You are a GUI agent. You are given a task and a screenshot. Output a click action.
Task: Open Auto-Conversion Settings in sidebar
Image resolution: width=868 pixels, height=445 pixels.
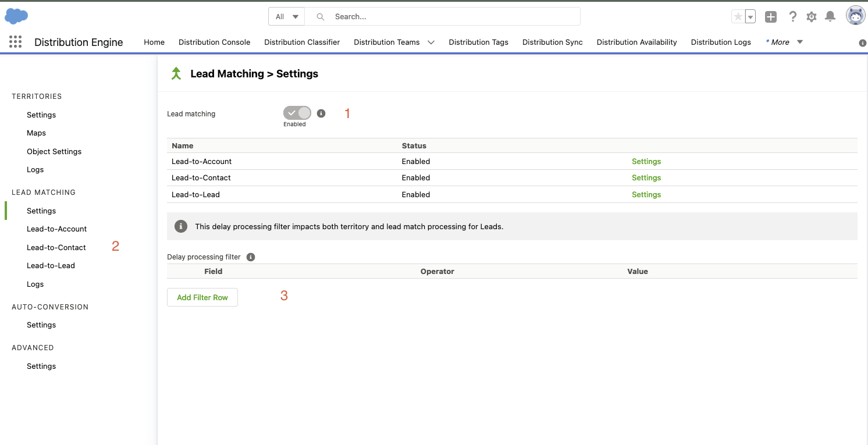point(41,325)
